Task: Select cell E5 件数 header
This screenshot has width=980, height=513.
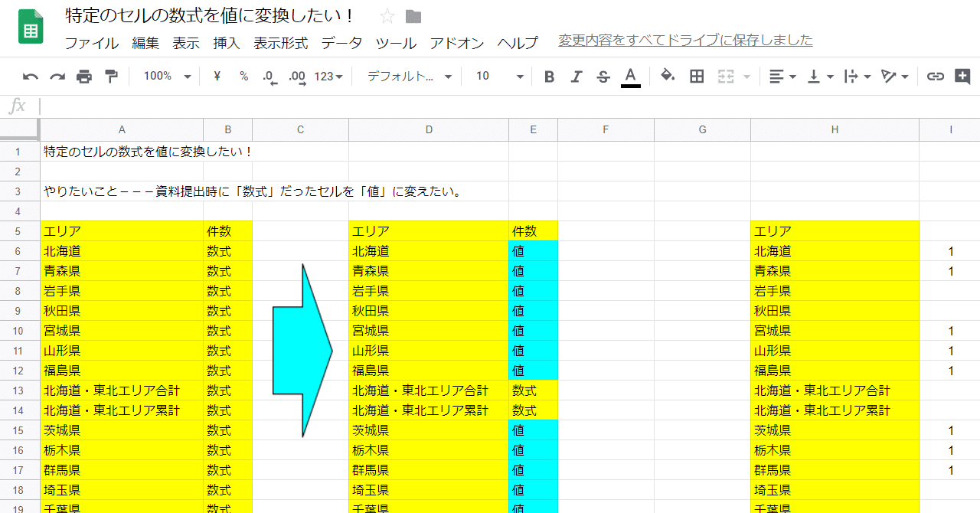Action: (533, 231)
